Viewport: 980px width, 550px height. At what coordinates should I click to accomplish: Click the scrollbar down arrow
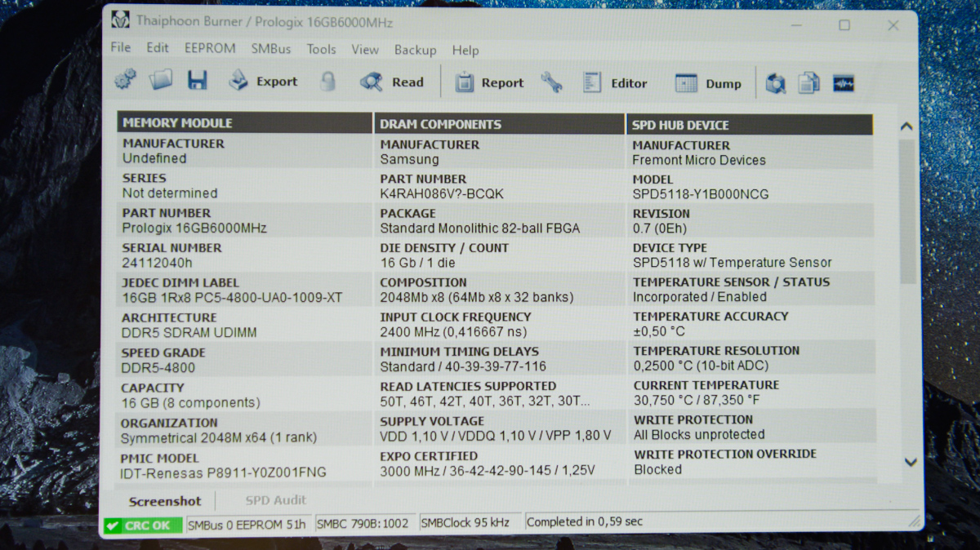(911, 462)
